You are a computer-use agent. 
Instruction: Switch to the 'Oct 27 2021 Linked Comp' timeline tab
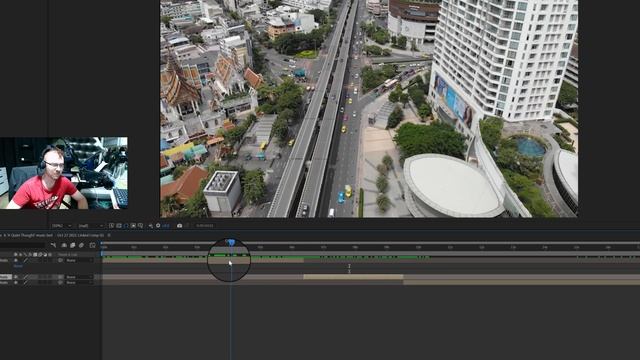click(80, 236)
